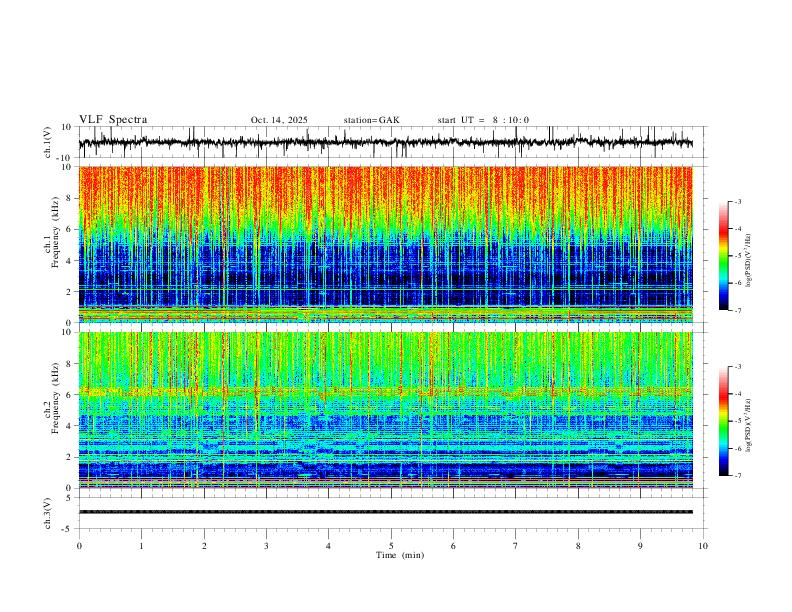Click the "ch.1(V)" waveform axis label
The height and width of the screenshot is (612, 792).
(48, 142)
